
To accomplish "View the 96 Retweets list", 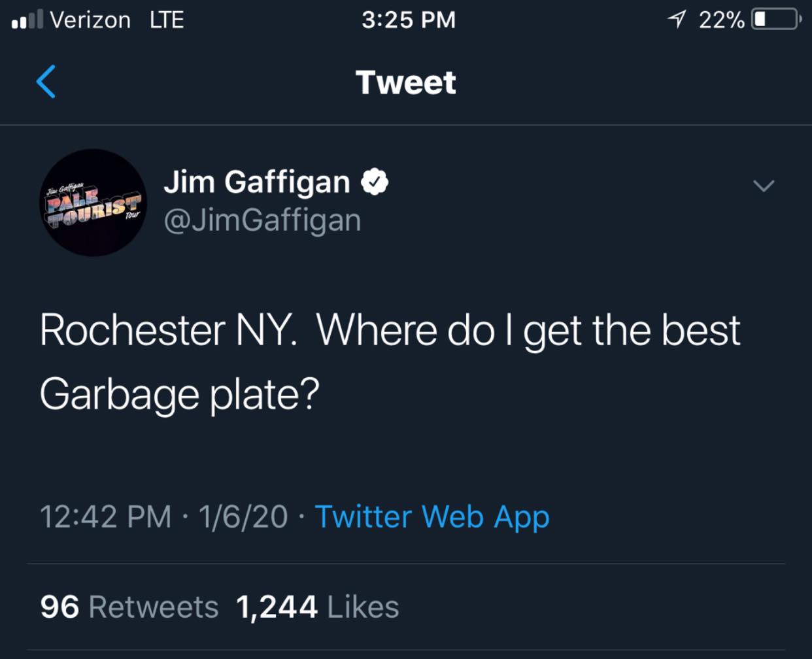I will pos(129,607).
